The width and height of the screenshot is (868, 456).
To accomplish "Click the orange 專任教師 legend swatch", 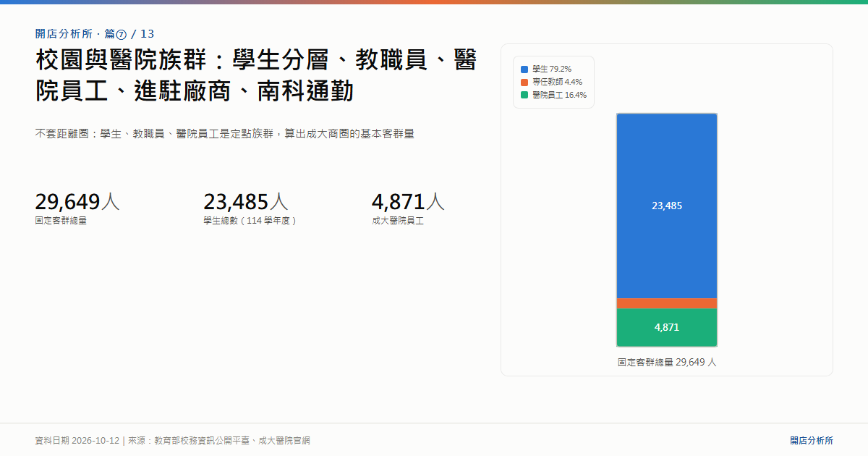I will [524, 83].
